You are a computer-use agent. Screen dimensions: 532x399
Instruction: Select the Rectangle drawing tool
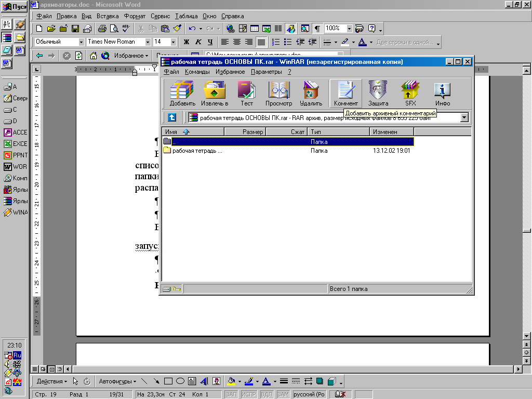tap(168, 381)
